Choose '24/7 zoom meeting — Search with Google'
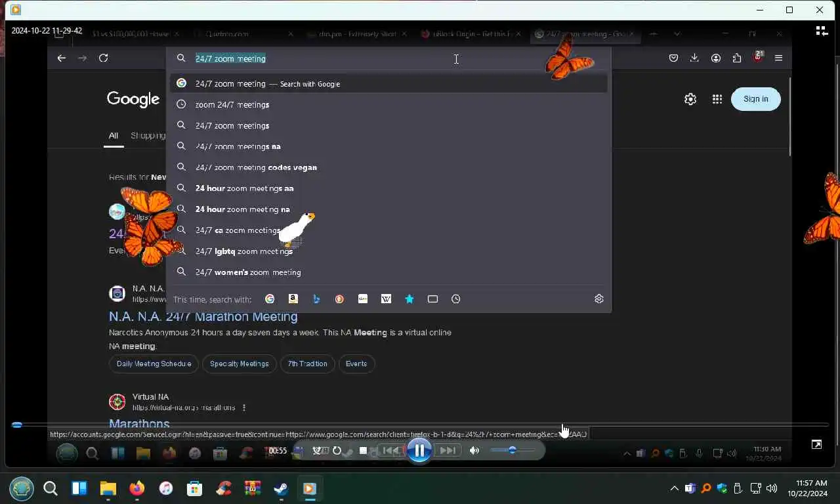840x504 pixels. pos(388,83)
